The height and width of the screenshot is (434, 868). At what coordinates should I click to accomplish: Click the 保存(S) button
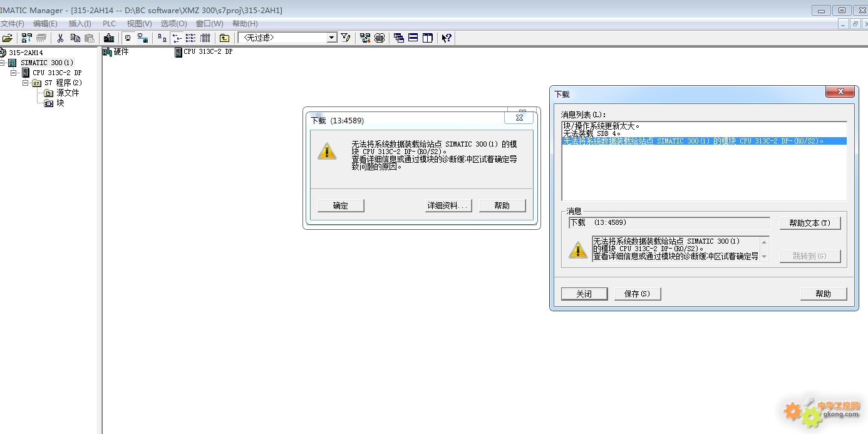[638, 294]
